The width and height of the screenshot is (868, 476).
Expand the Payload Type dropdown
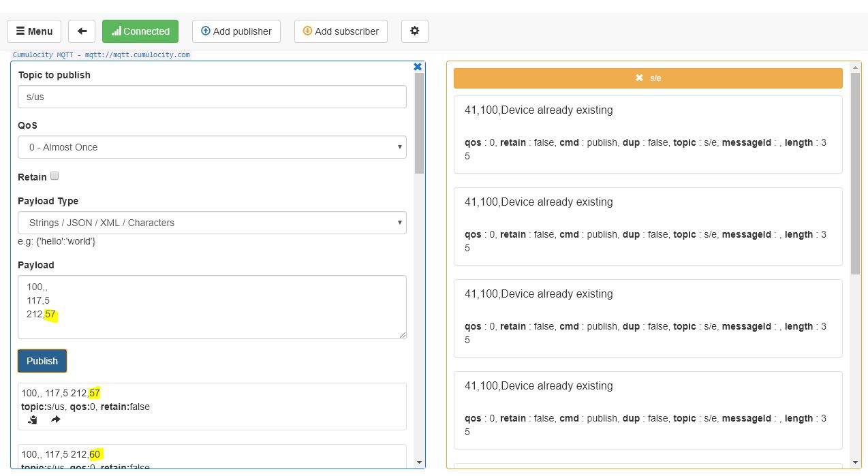212,223
